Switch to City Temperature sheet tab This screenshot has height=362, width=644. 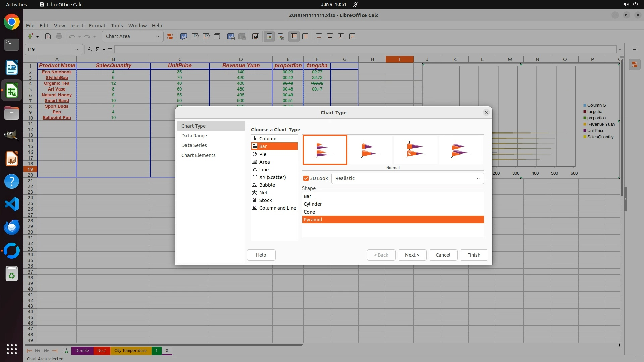pyautogui.click(x=130, y=351)
